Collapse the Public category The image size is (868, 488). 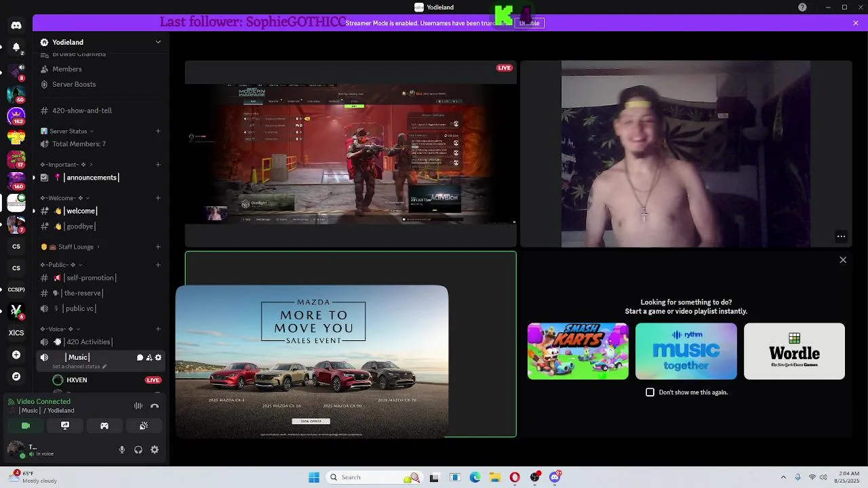coord(61,265)
